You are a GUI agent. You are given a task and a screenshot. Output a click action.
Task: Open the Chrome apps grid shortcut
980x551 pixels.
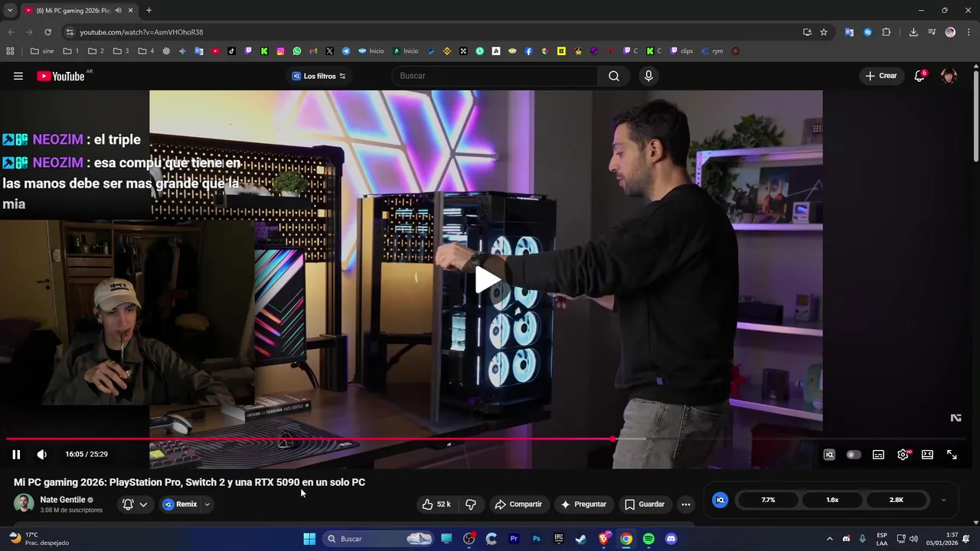point(10,51)
